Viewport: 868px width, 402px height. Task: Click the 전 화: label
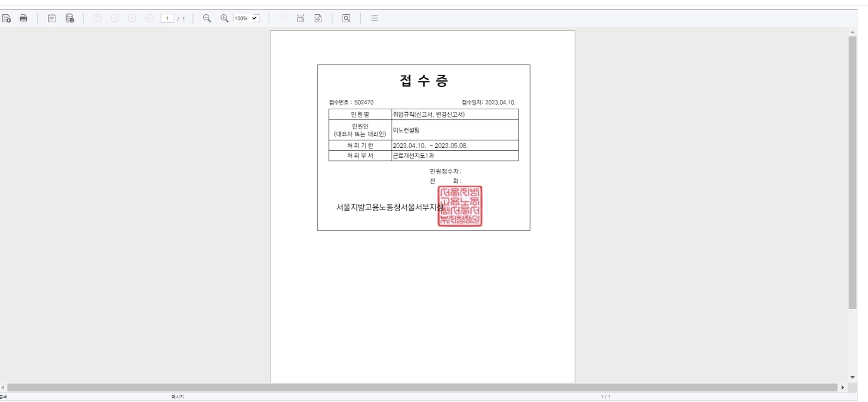pos(445,181)
